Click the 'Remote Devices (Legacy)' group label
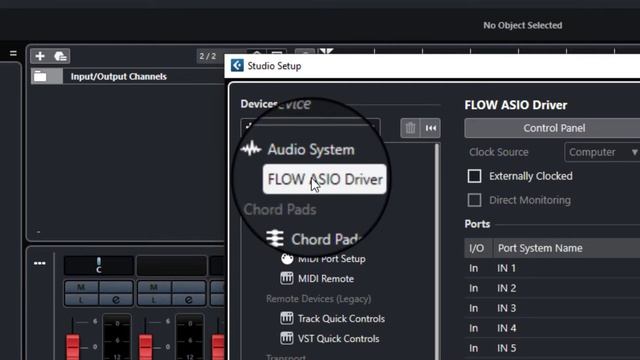640x360 pixels. [318, 299]
